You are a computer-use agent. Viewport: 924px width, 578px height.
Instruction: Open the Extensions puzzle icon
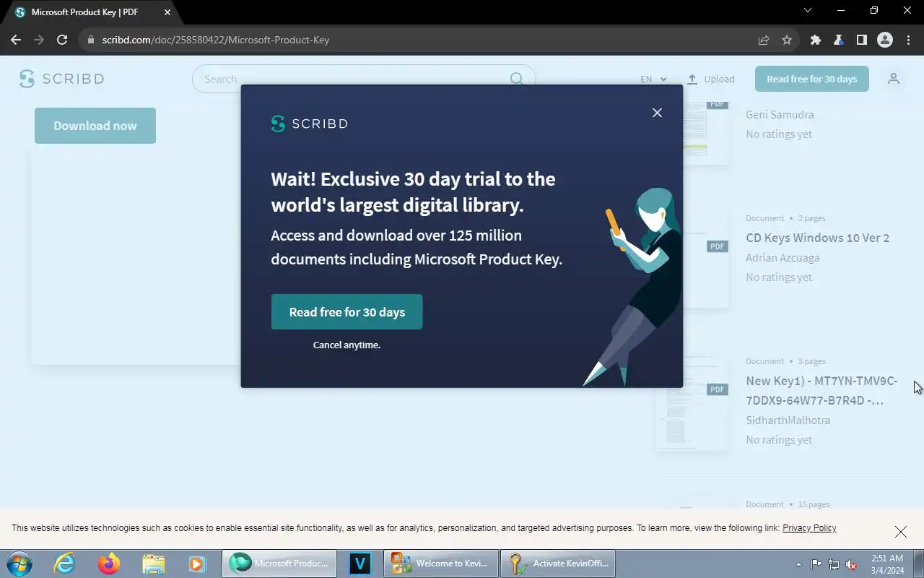pyautogui.click(x=816, y=40)
